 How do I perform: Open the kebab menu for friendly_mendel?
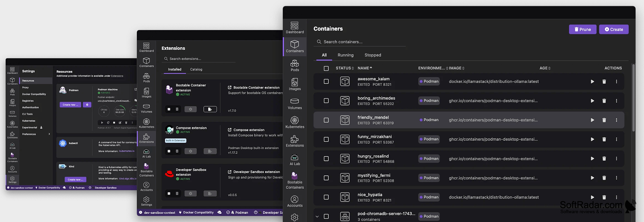click(617, 120)
